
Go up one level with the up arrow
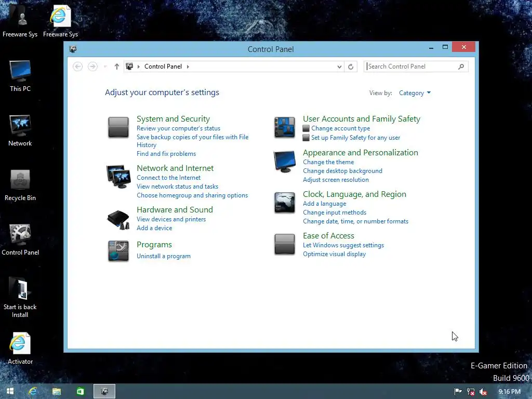(117, 66)
